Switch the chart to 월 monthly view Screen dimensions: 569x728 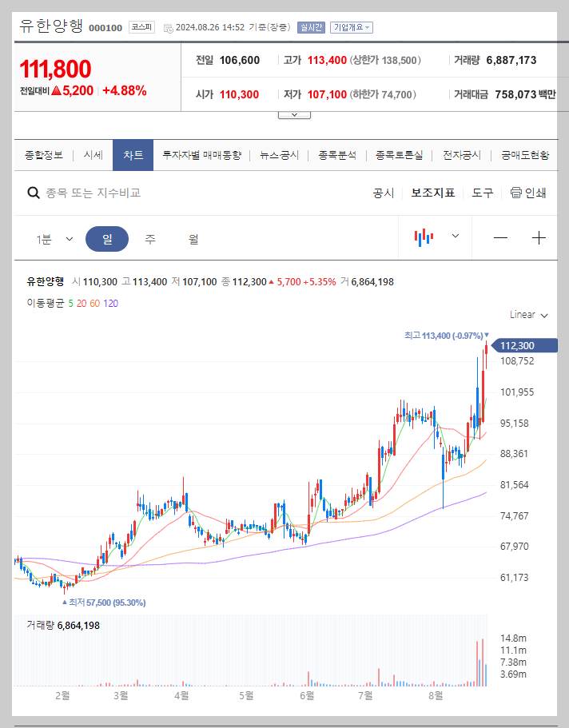(194, 238)
